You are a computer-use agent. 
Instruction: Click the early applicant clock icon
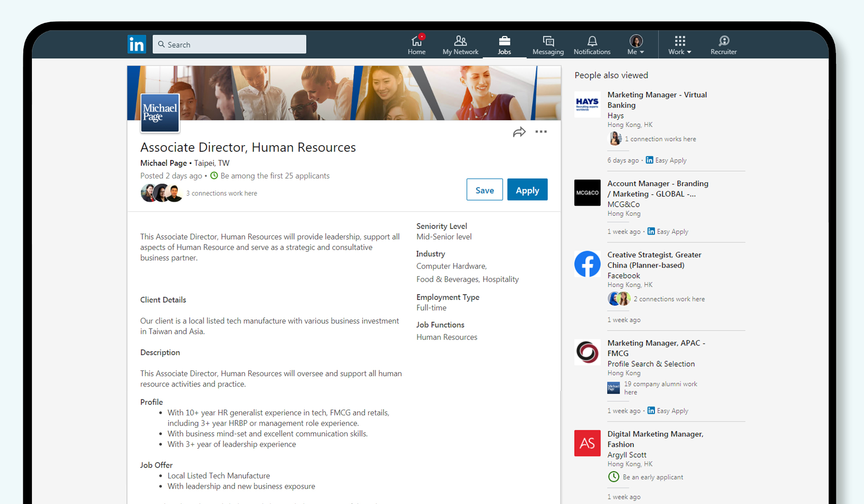[613, 477]
